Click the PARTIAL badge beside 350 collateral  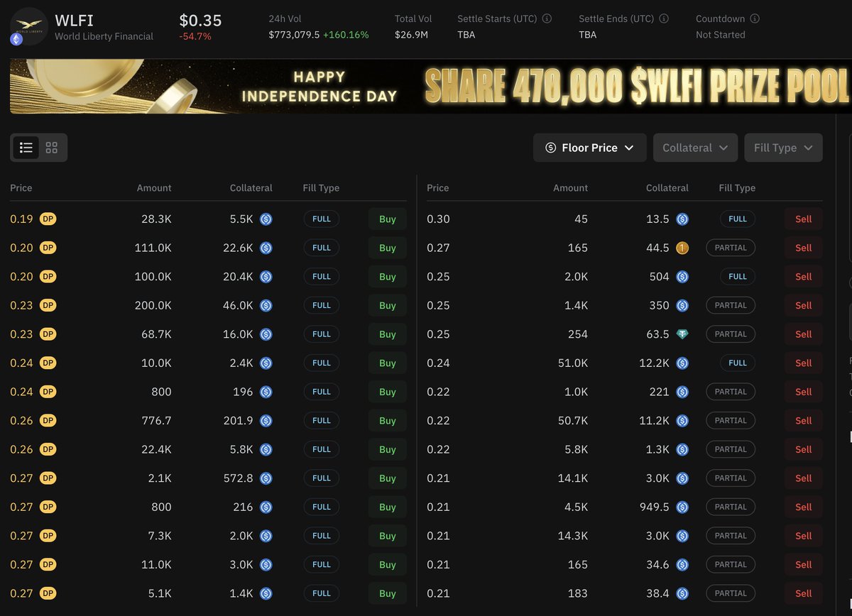click(731, 305)
